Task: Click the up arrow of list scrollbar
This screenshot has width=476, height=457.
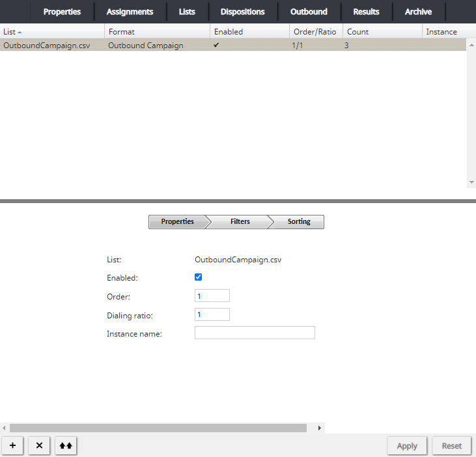Action: (x=471, y=44)
